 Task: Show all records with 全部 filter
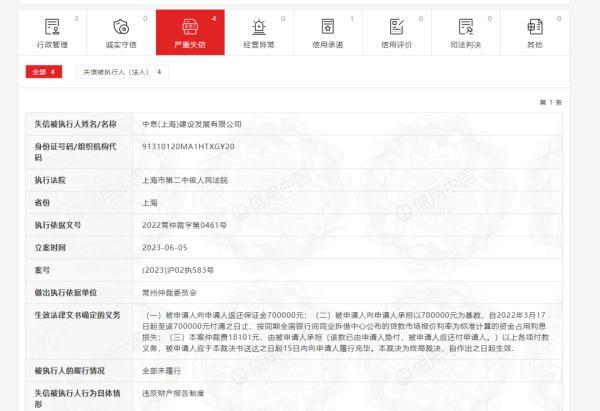click(x=44, y=72)
